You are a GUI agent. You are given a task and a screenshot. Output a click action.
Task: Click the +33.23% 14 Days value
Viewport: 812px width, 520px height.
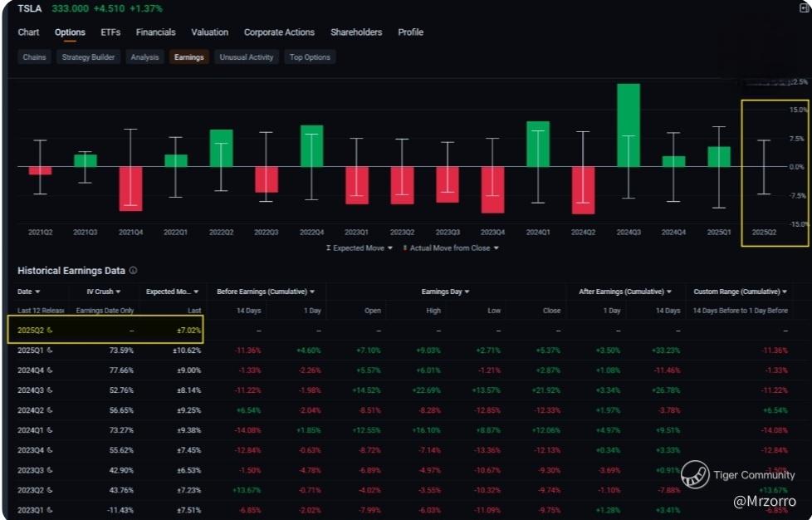coord(665,350)
